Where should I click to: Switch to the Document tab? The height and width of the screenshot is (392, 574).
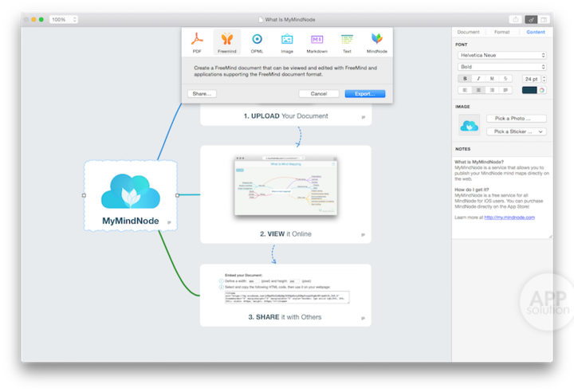click(x=468, y=32)
